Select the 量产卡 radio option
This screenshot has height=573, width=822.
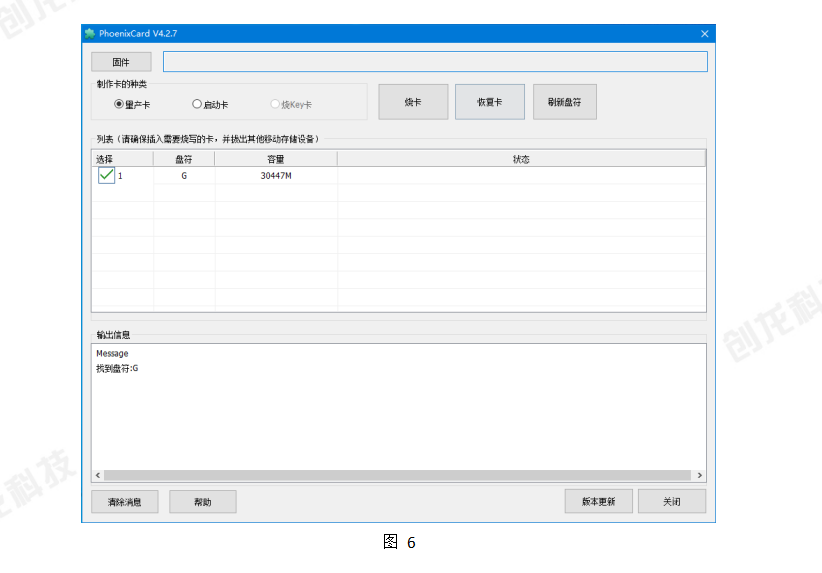132,104
